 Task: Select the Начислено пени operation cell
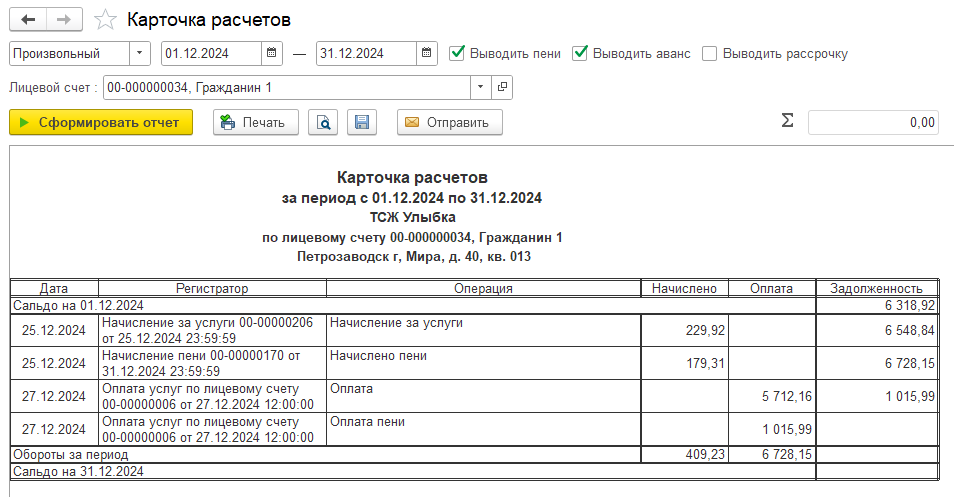(484, 363)
